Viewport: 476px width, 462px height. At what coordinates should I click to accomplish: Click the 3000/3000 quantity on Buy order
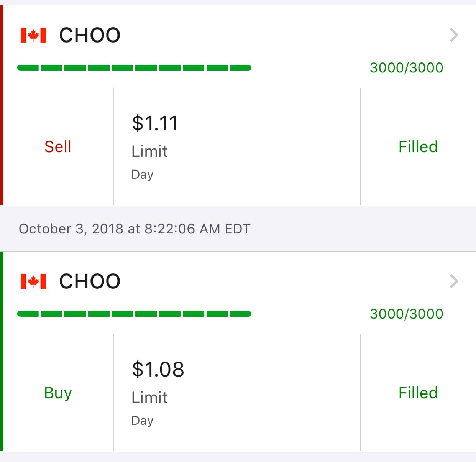tap(406, 314)
